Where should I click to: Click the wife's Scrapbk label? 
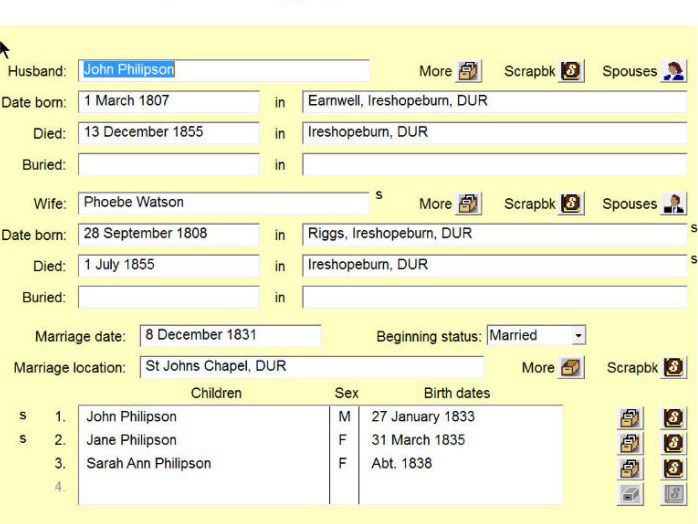(x=530, y=204)
